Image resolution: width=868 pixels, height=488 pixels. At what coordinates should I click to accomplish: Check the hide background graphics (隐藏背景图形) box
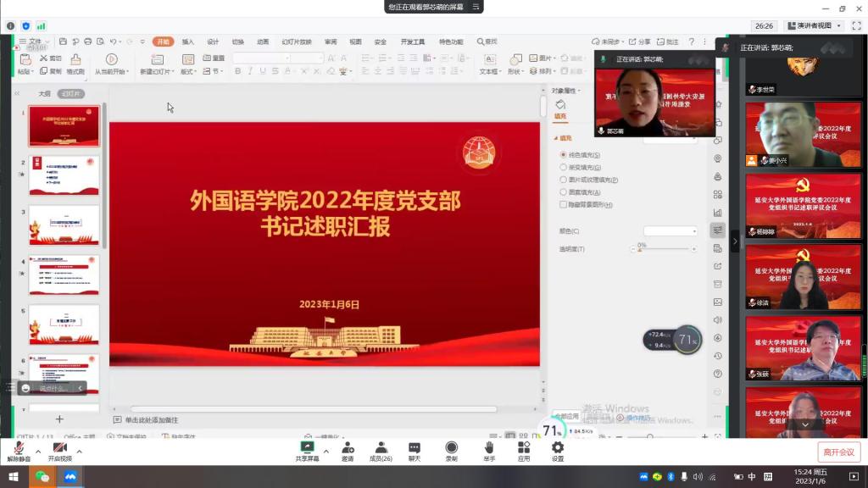(563, 205)
